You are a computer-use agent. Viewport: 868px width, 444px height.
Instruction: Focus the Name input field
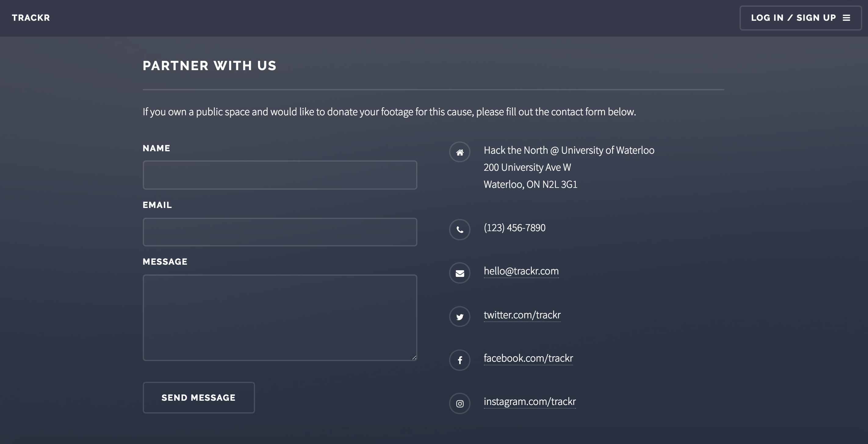[280, 175]
